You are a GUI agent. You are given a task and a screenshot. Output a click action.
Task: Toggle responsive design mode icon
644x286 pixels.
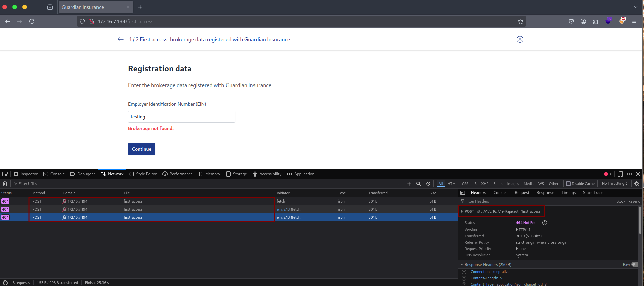620,174
